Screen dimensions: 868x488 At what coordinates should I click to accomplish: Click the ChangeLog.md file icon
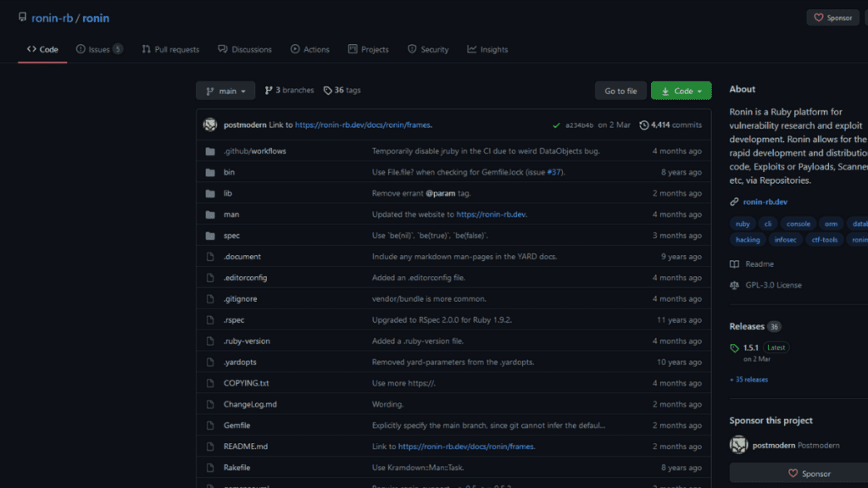click(x=210, y=404)
